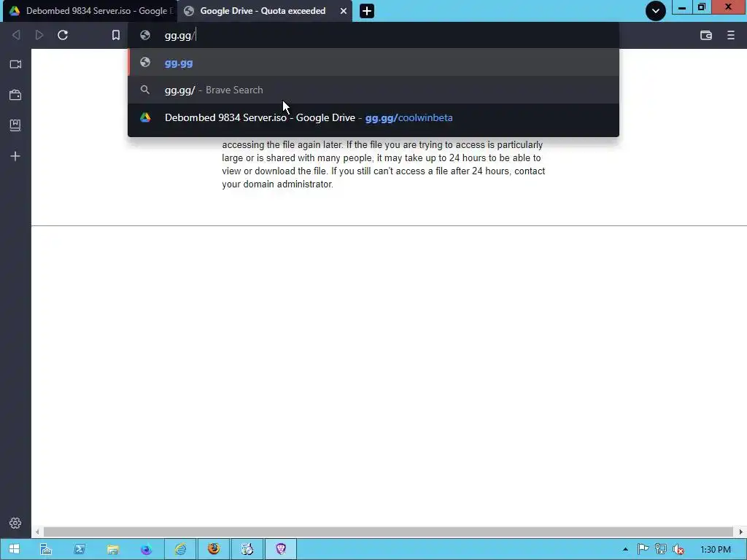Click the 'contact your domain administrator' paragraph text

tap(384, 164)
